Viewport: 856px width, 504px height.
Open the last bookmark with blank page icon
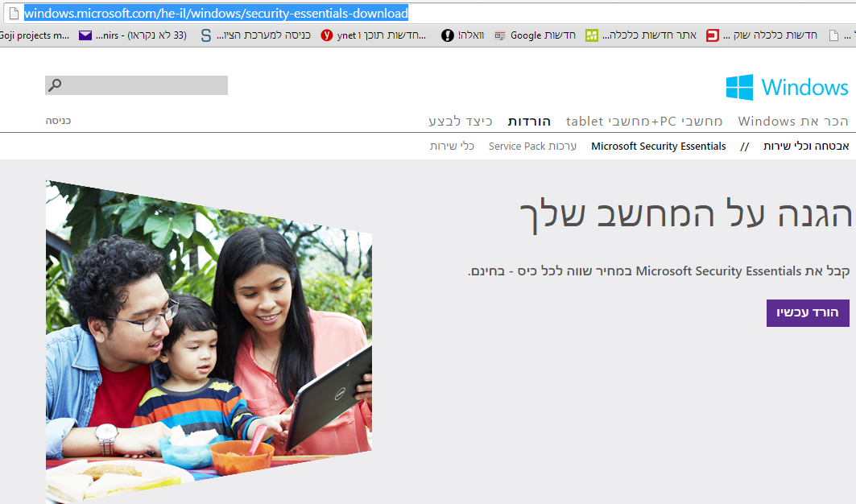(842, 35)
